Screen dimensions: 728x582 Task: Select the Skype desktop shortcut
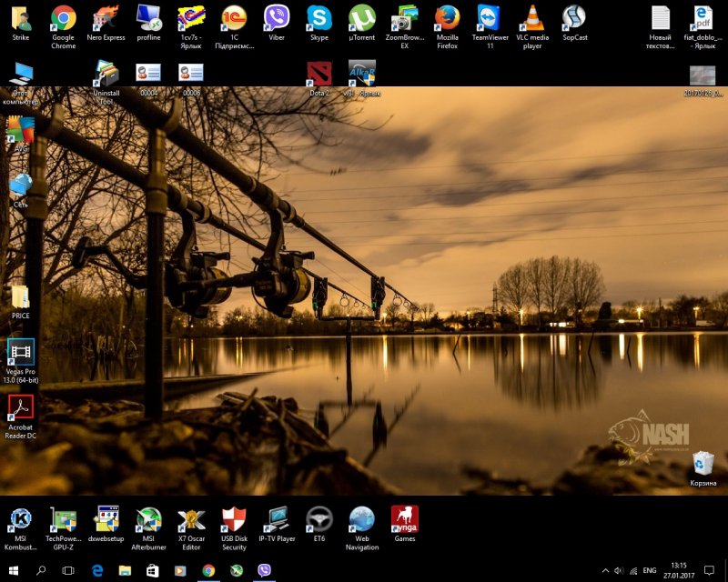click(x=319, y=18)
